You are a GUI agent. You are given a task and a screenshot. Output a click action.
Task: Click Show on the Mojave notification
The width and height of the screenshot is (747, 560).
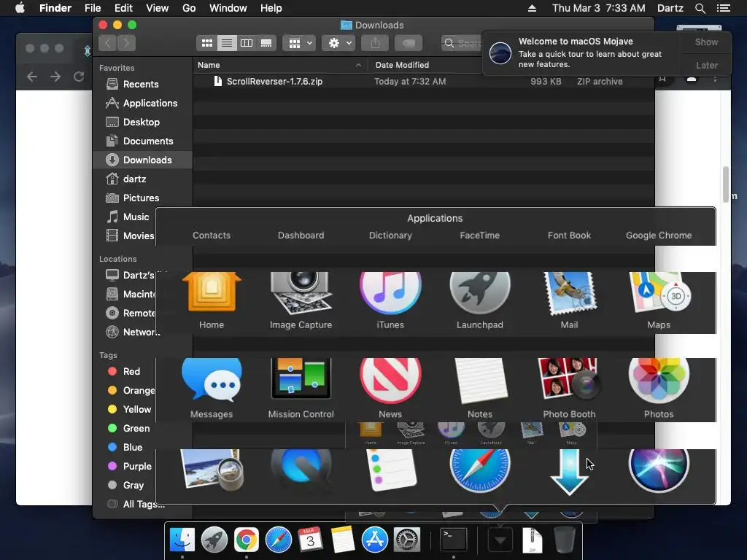pos(706,42)
